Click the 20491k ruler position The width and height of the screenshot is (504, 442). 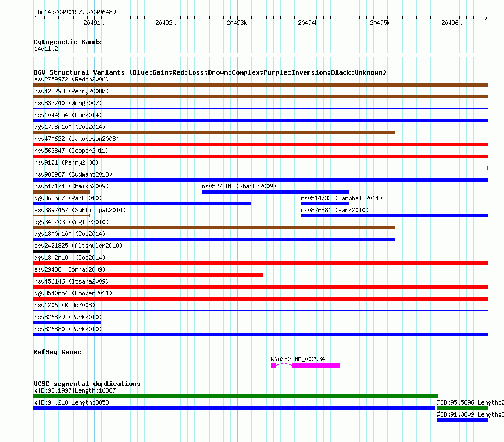[x=93, y=23]
